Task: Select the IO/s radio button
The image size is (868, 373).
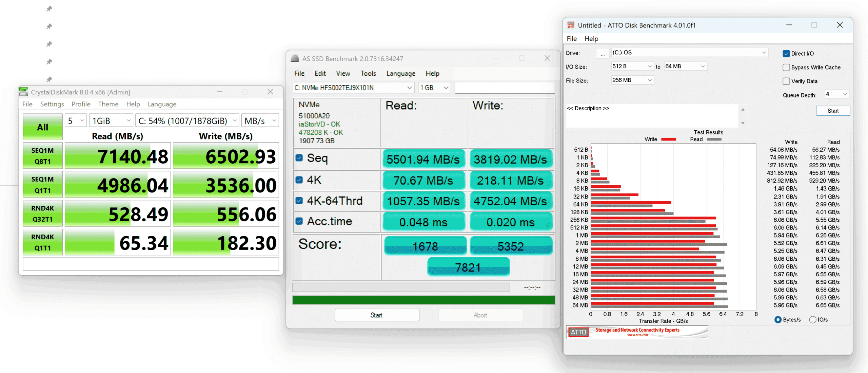Action: coord(813,320)
